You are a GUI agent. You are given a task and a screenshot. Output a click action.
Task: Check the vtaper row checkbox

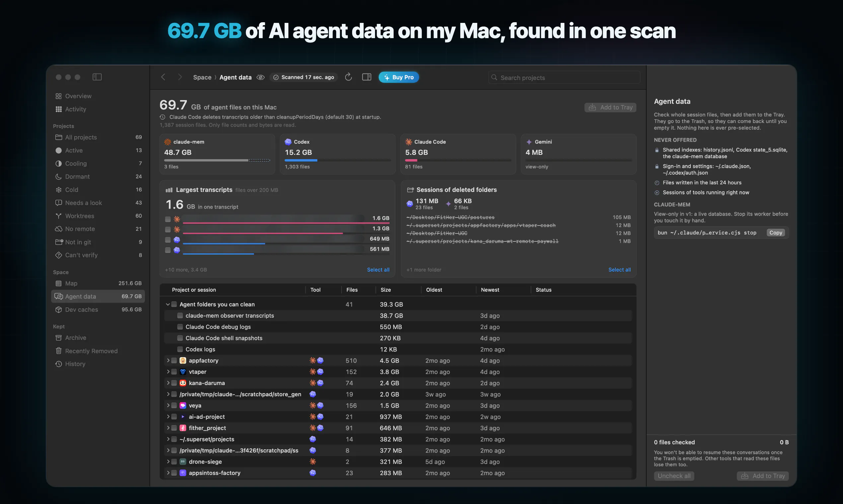click(174, 372)
